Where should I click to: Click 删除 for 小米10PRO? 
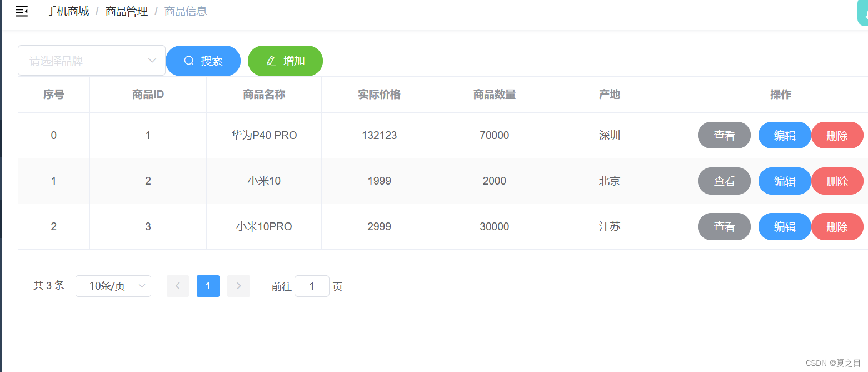(x=837, y=226)
